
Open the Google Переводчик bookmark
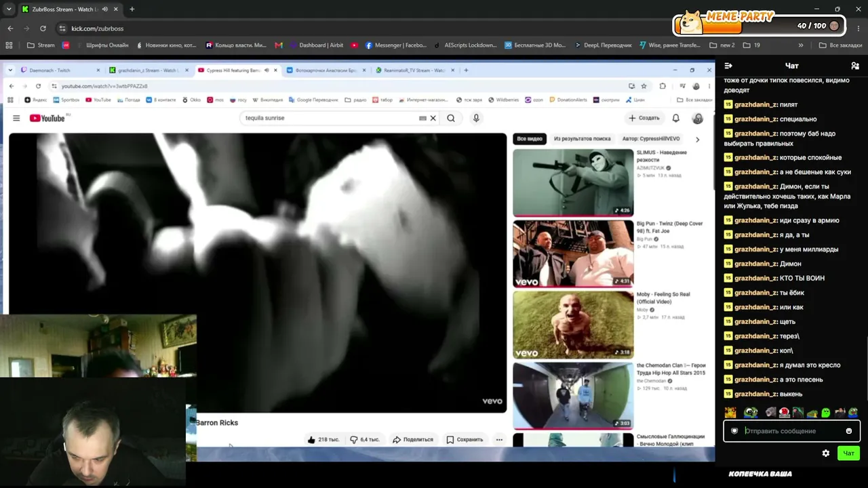313,100
